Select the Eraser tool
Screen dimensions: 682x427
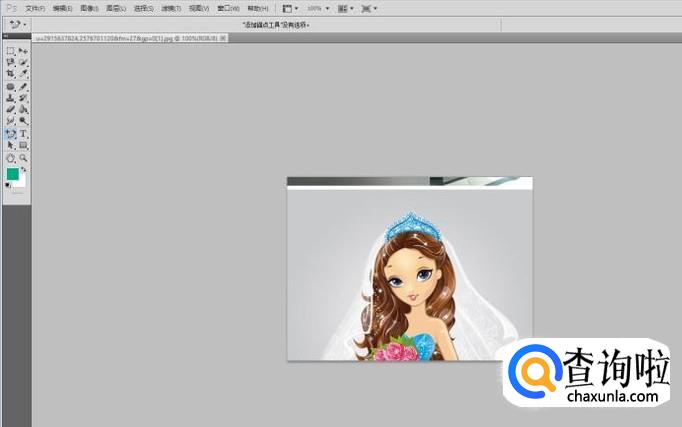click(x=10, y=109)
